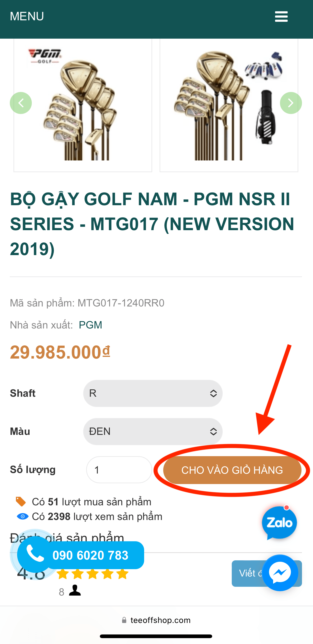Image resolution: width=313 pixels, height=644 pixels.
Task: Call the 090 6020 783 hotline button
Action: click(91, 555)
